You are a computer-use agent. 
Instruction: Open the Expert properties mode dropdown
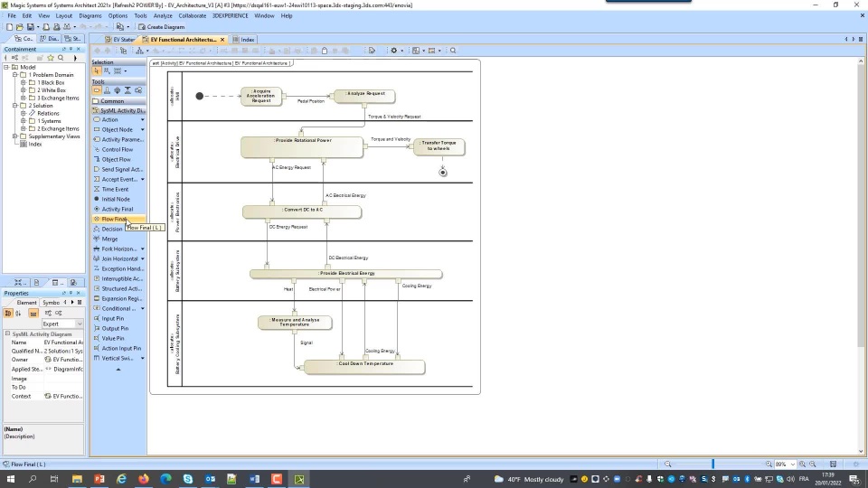pyautogui.click(x=80, y=324)
